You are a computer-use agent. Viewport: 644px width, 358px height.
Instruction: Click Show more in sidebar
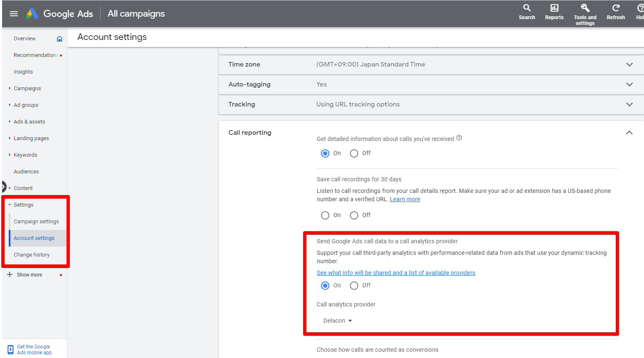[x=30, y=275]
